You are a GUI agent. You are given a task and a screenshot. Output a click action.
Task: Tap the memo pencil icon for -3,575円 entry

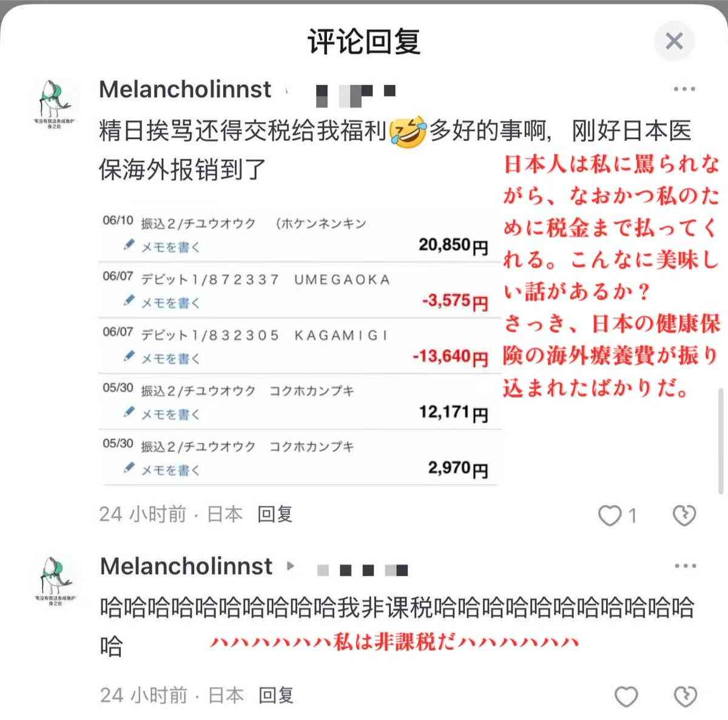click(x=128, y=301)
